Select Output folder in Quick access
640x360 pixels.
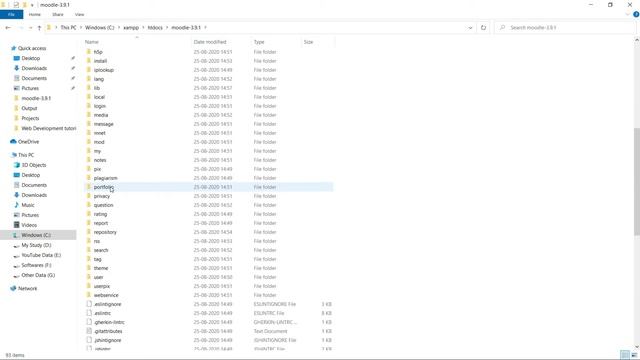click(29, 108)
